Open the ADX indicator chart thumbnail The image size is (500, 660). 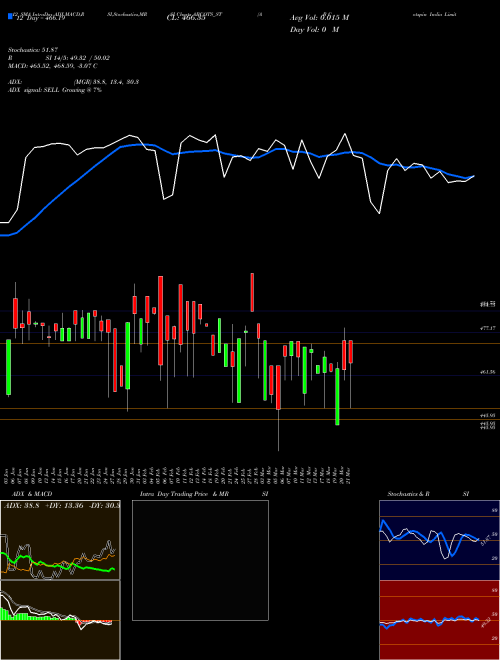60,540
